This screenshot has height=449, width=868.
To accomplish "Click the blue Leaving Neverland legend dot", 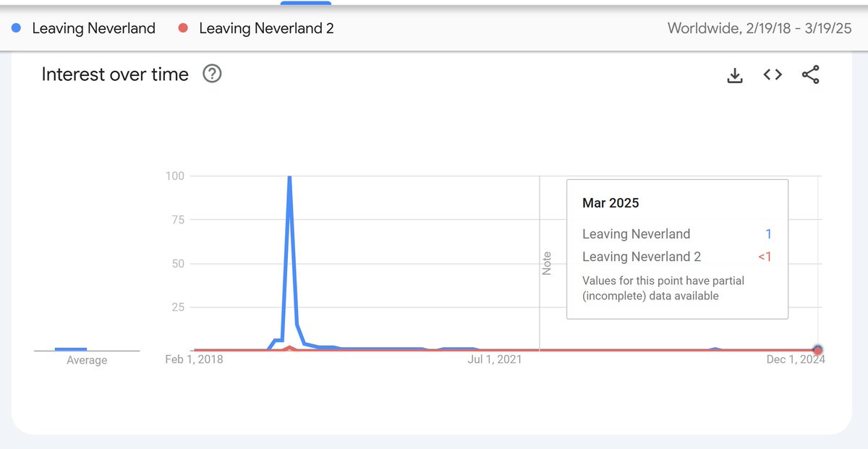I will (17, 28).
